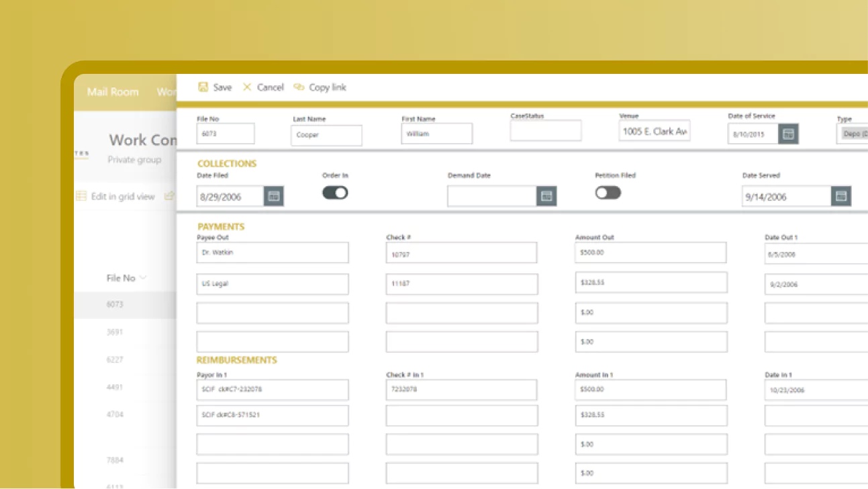Image resolution: width=868 pixels, height=489 pixels.
Task: Click the Payor In field SCIF ck#C8-571521
Action: coord(273,415)
